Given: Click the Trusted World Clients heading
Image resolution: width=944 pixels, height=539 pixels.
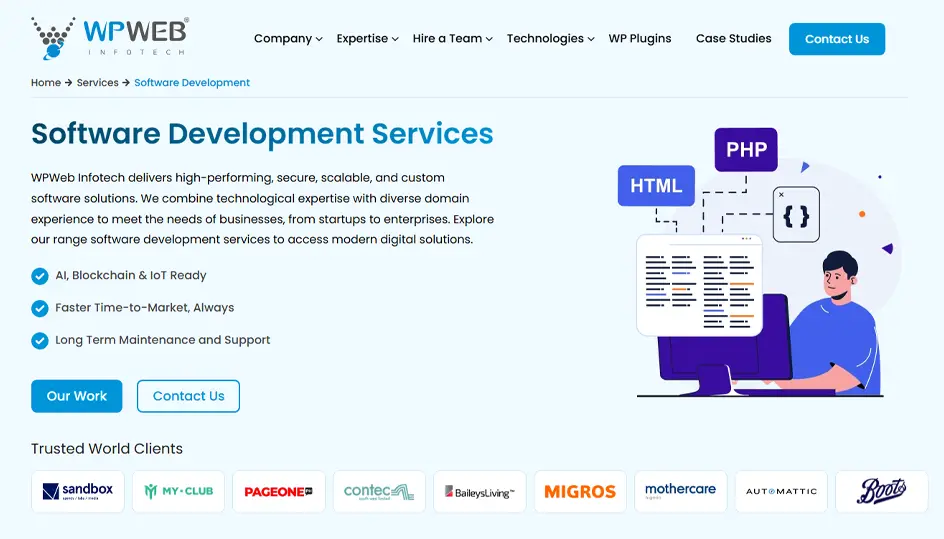Looking at the screenshot, I should [x=107, y=449].
